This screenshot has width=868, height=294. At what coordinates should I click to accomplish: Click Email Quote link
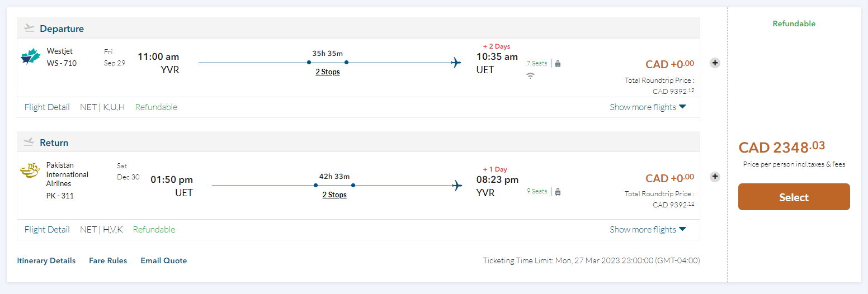(164, 260)
